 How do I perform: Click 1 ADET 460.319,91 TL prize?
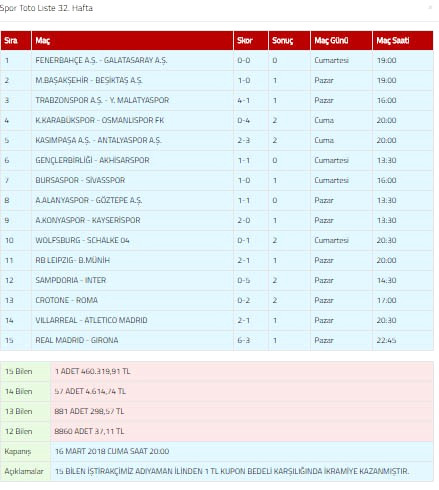pyautogui.click(x=93, y=371)
